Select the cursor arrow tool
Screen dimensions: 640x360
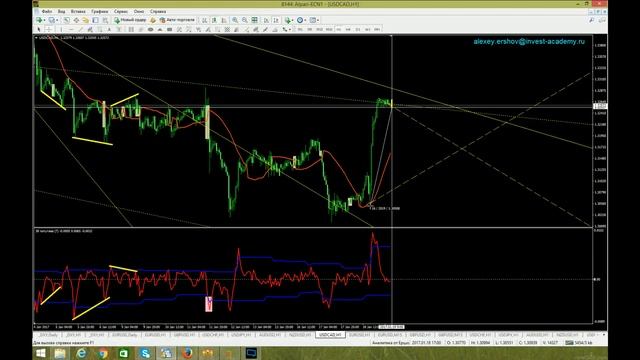point(39,29)
